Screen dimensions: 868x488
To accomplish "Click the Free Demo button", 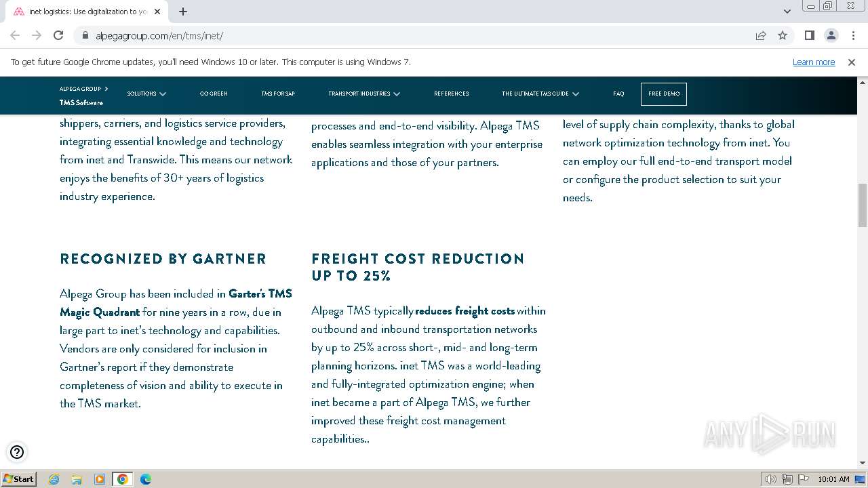I will (664, 94).
